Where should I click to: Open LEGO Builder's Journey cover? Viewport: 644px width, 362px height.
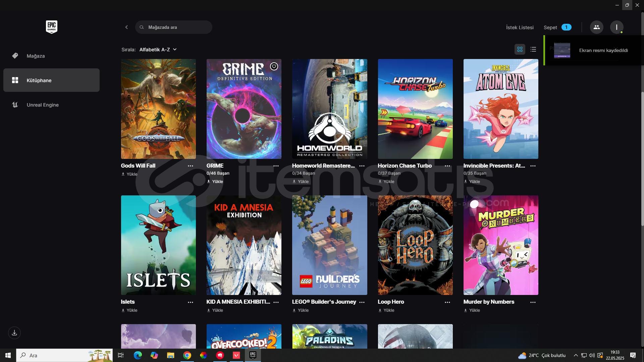330,245
